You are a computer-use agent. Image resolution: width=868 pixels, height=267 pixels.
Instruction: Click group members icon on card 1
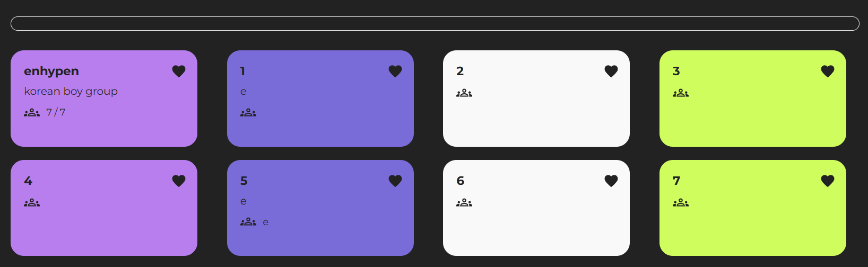click(x=248, y=112)
